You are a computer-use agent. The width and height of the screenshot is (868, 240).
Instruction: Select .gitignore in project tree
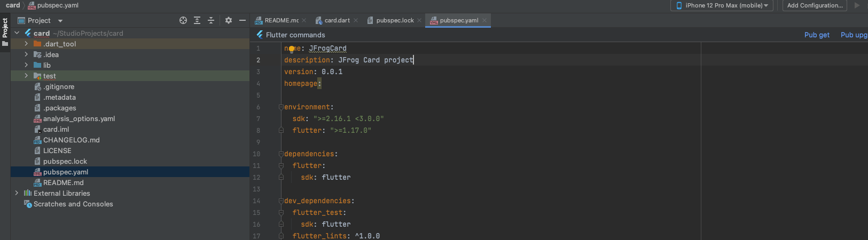tap(59, 86)
